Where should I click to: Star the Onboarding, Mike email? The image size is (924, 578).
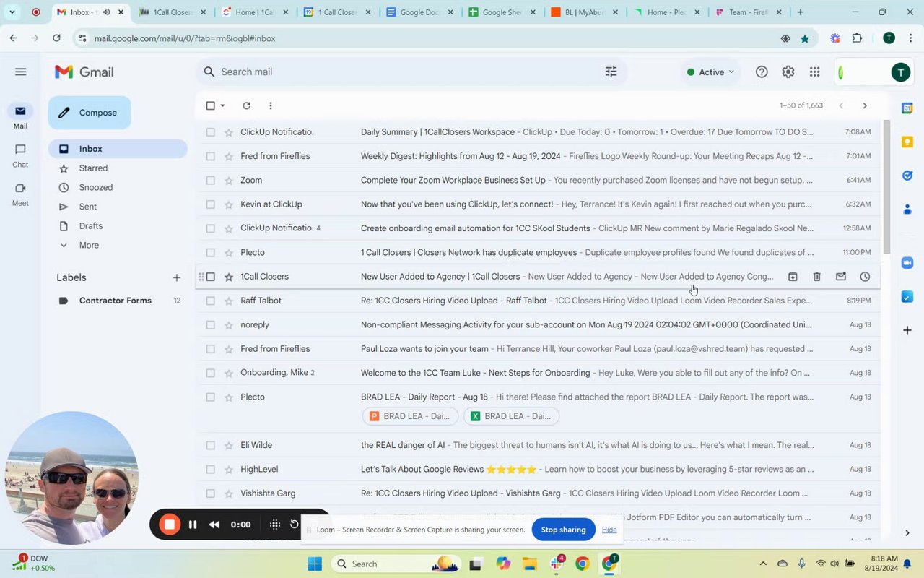tap(229, 373)
